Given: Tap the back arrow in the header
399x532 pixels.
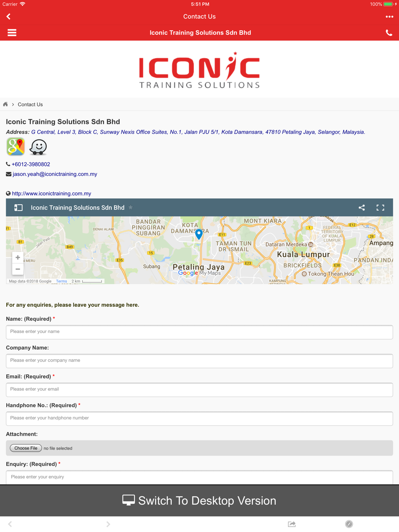Looking at the screenshot, I should pyautogui.click(x=8, y=16).
